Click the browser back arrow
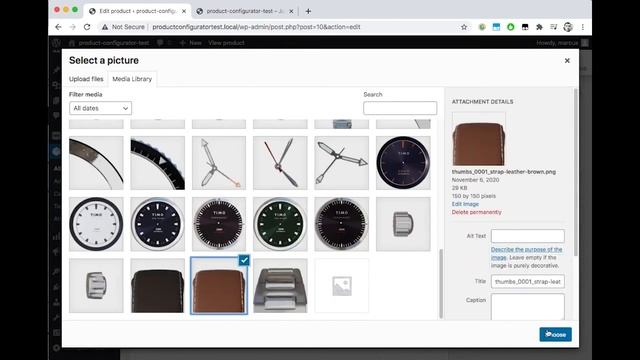Viewport: 640px width, 360px height. coord(58,27)
